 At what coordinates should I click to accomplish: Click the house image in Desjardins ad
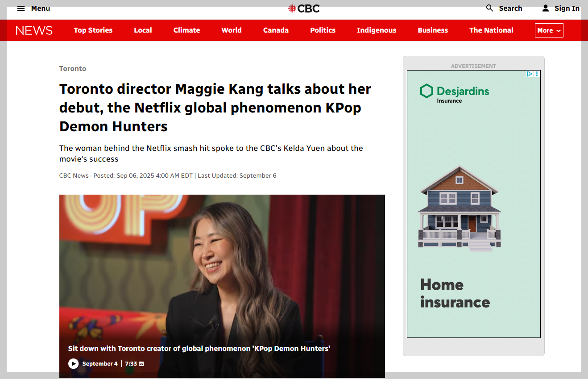460,208
